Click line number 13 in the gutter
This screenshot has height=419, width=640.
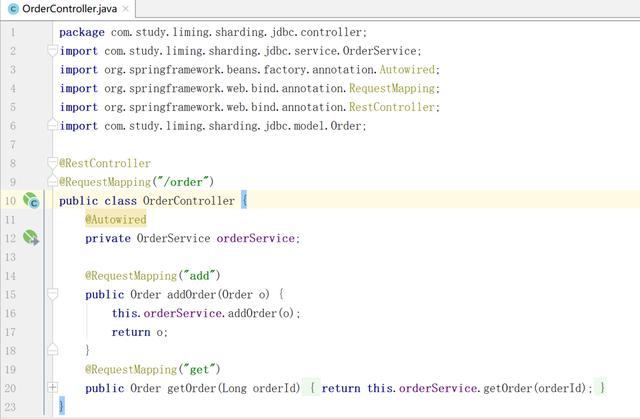coord(10,257)
